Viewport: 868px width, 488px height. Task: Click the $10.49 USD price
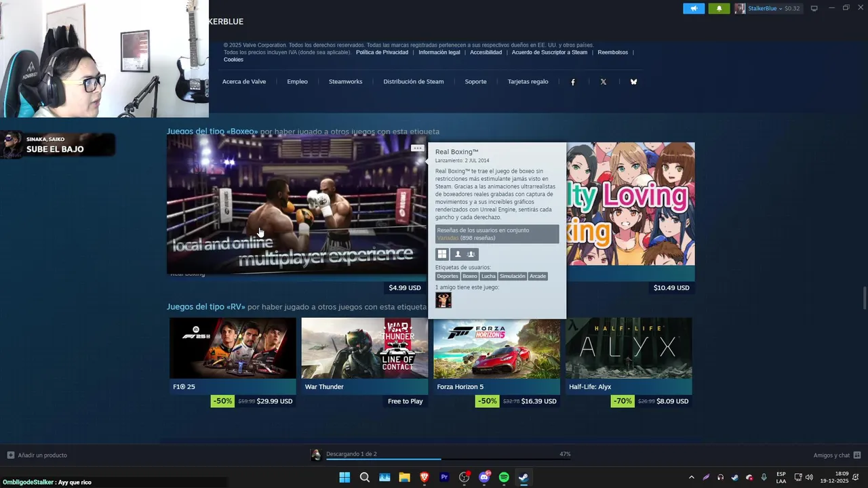(671, 288)
